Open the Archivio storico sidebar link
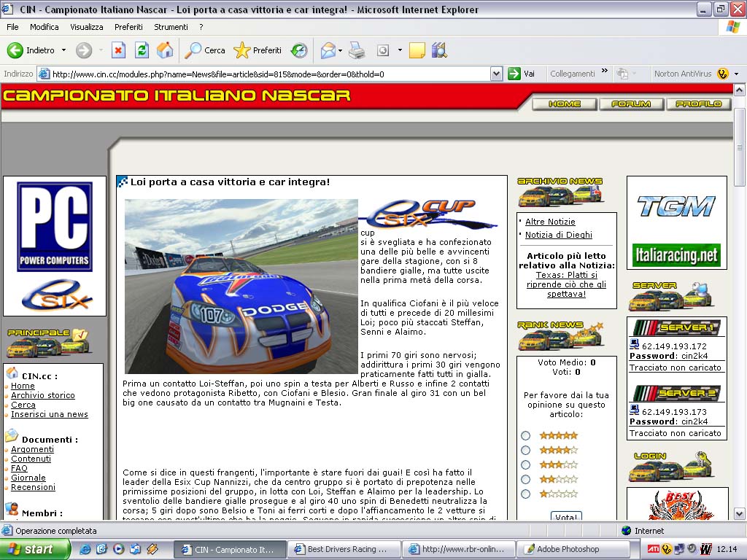 coord(43,395)
